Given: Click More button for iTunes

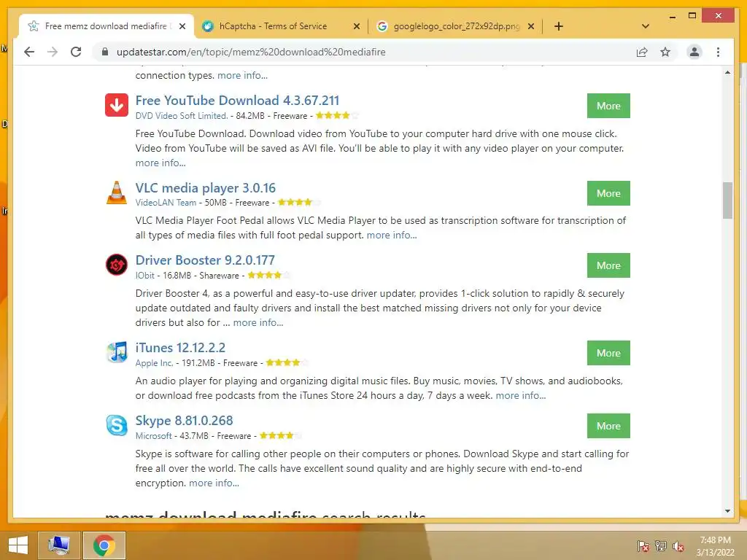Looking at the screenshot, I should click(x=608, y=353).
